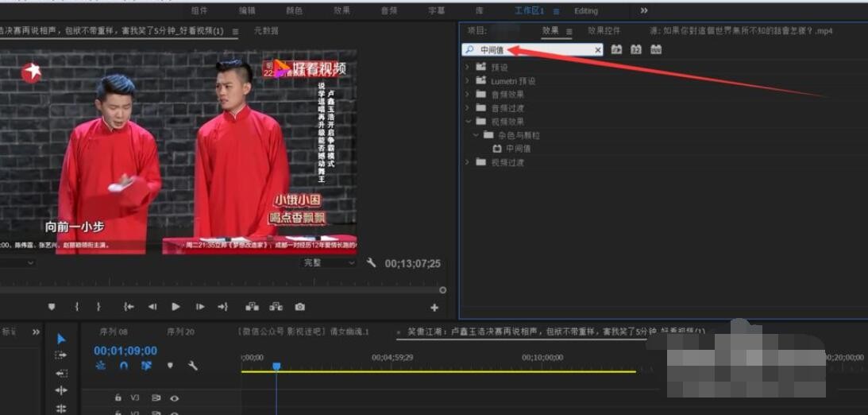This screenshot has height=415, width=868.
Task: Mark In point with the { icon
Action: pos(76,307)
